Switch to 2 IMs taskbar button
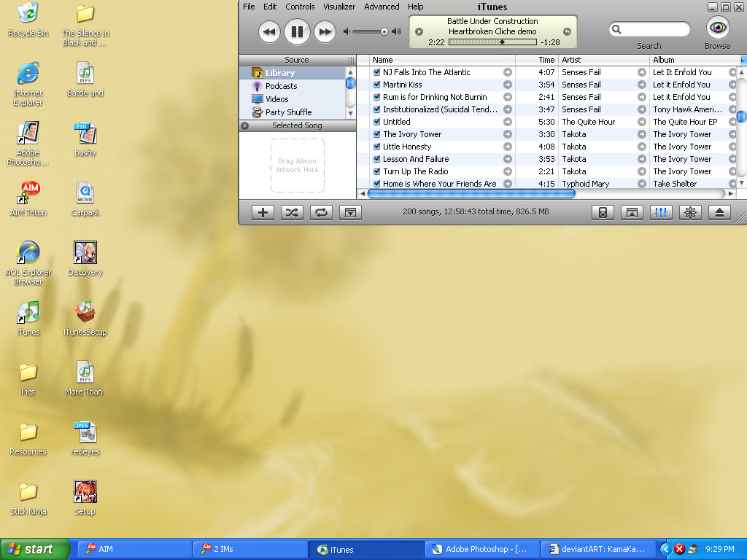Image resolution: width=747 pixels, height=560 pixels. click(250, 550)
